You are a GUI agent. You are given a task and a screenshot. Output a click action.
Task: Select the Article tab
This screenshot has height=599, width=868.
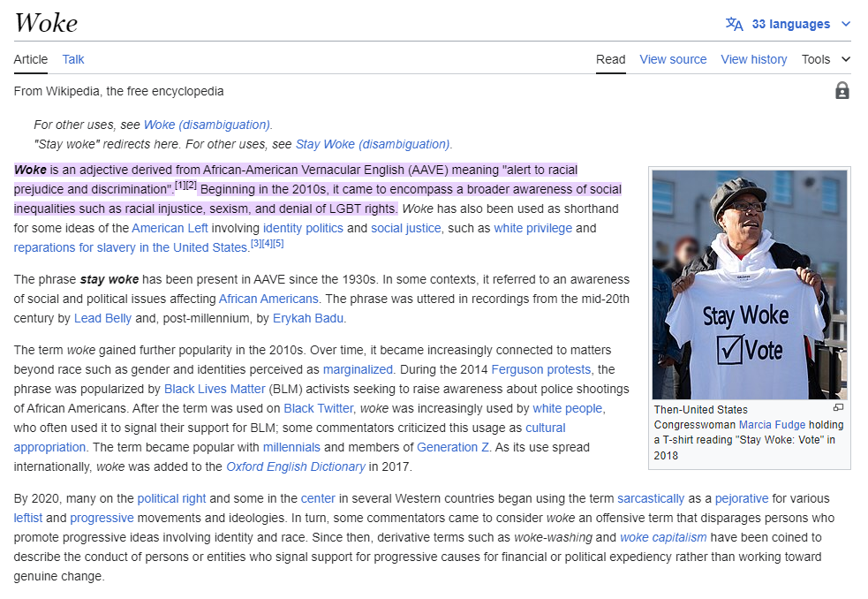(x=30, y=59)
